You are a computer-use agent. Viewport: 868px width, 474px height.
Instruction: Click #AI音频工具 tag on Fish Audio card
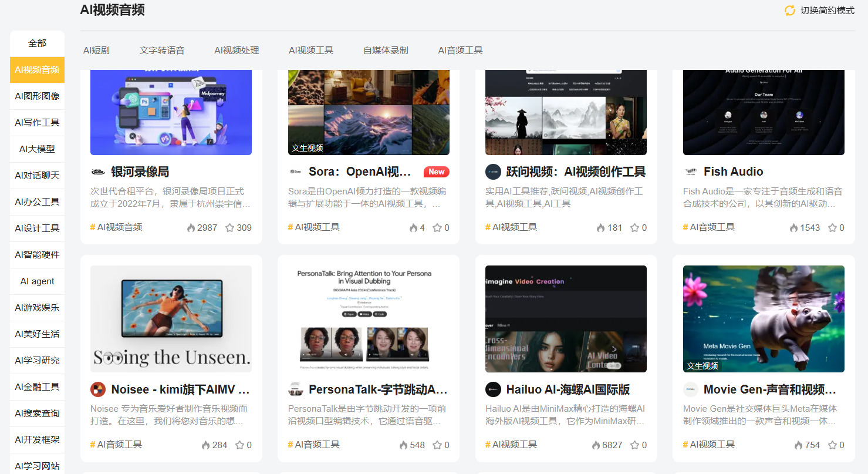click(x=709, y=227)
